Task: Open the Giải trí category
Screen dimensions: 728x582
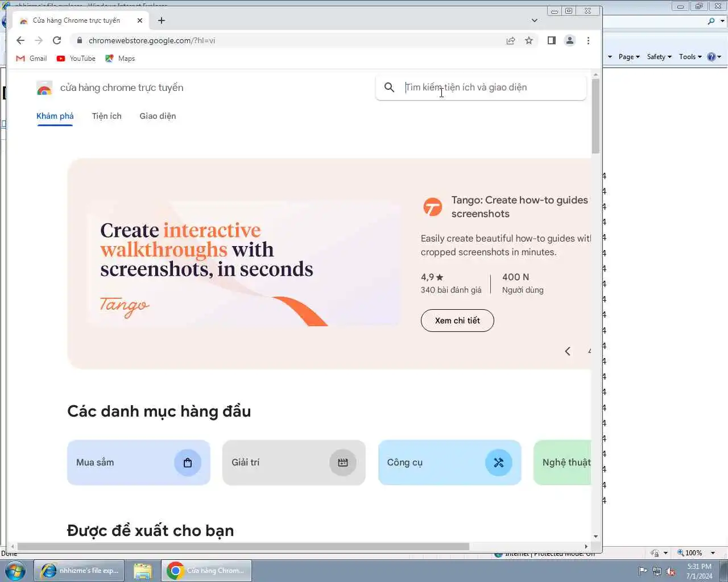Action: pyautogui.click(x=294, y=463)
